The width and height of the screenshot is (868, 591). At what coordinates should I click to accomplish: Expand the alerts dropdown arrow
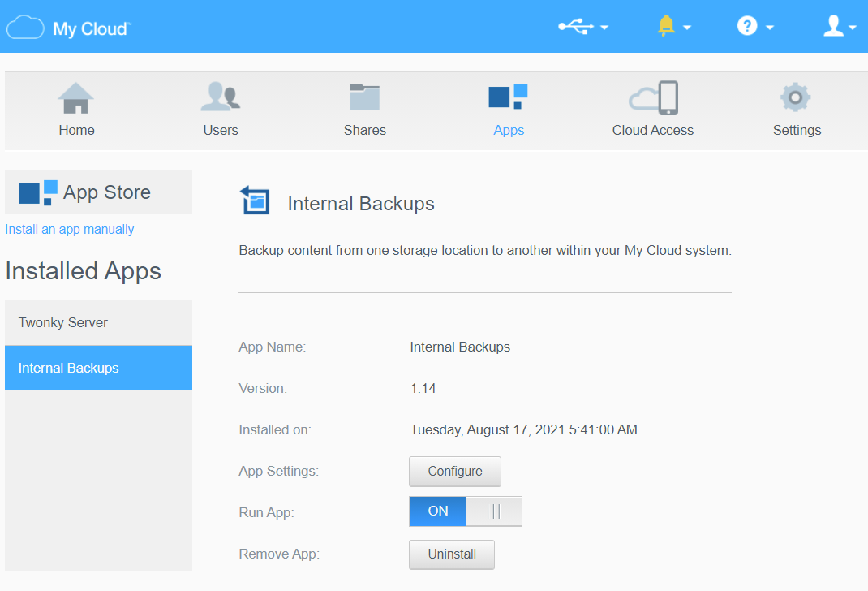pyautogui.click(x=687, y=27)
